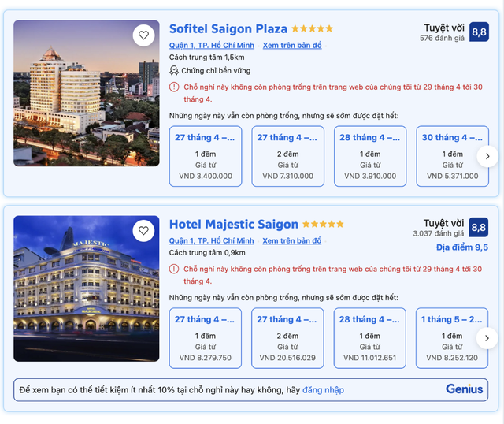Click Sofitel 8,8 review score badge

(x=479, y=32)
